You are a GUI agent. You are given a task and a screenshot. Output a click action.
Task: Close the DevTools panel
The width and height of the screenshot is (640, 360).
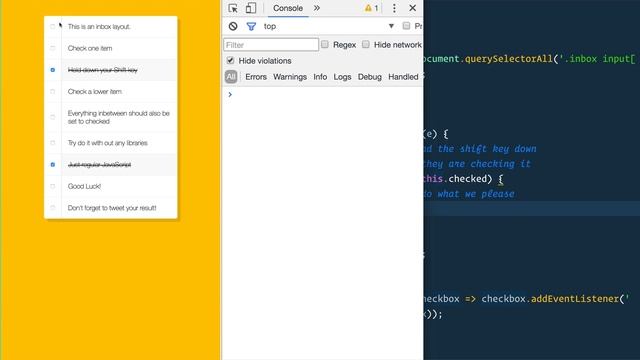413,8
